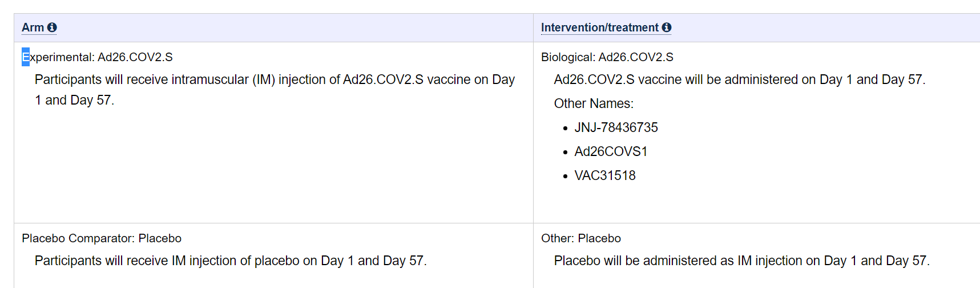Screen dimensions: 980x288
Task: Click the experimental arm intramuscular injection description
Action: tap(275, 90)
